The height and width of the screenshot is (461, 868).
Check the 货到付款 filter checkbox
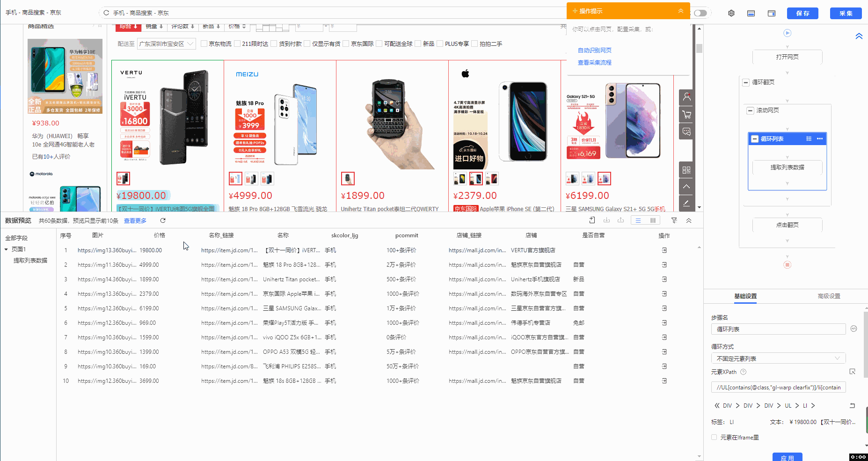click(274, 44)
